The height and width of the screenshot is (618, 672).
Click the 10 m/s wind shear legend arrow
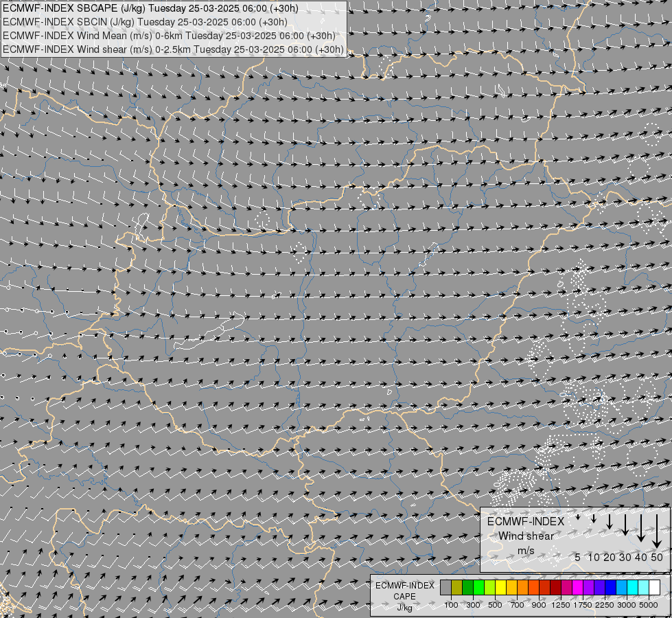(x=594, y=518)
